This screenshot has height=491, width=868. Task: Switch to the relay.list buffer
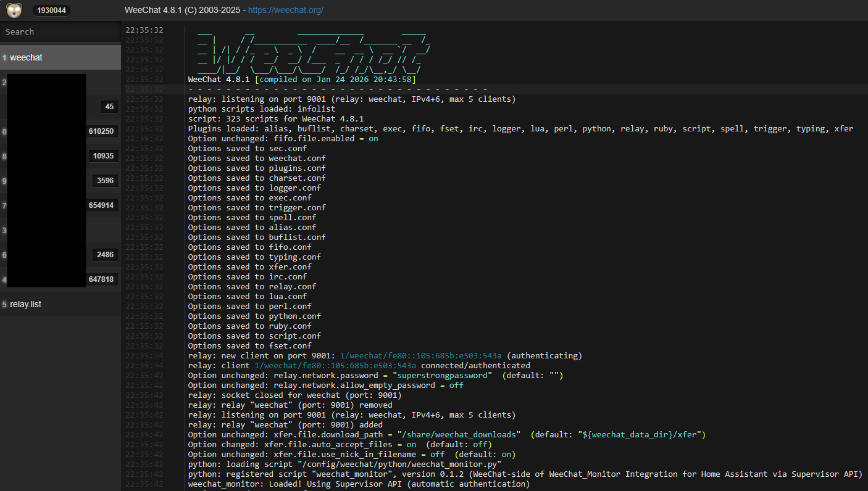(61, 304)
